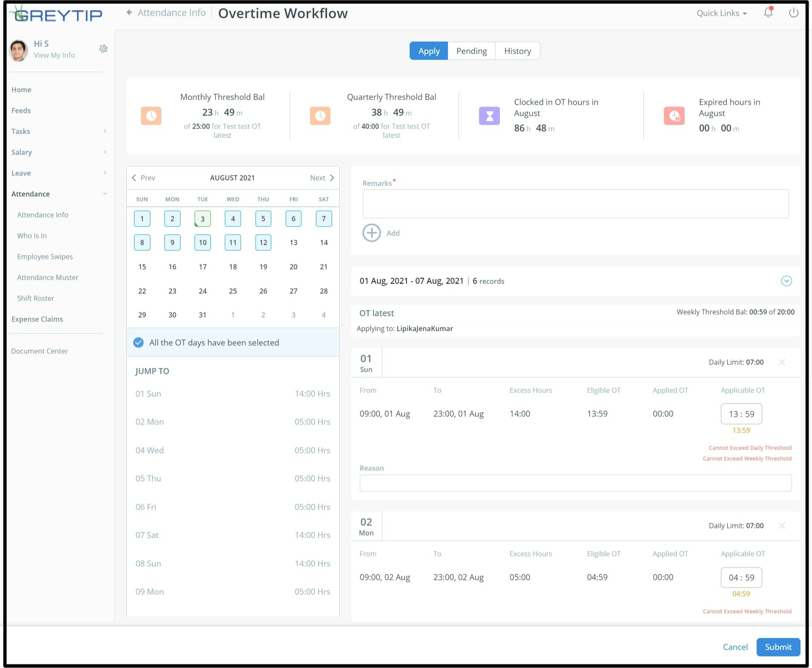Click the Monthly Threshold Bal clock icon

coord(151,115)
